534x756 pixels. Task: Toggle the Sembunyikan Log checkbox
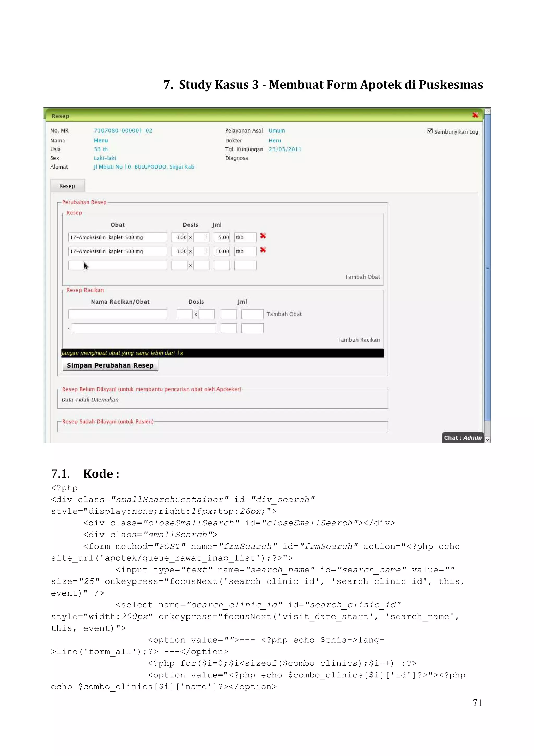click(x=430, y=131)
